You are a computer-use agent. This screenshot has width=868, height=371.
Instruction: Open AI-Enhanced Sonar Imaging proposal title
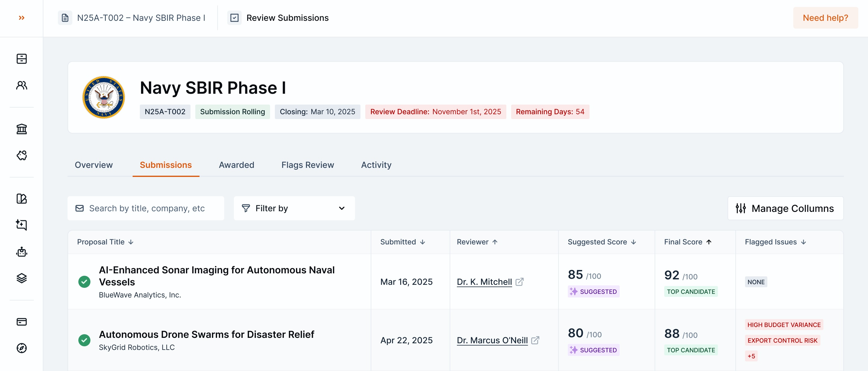pyautogui.click(x=217, y=276)
